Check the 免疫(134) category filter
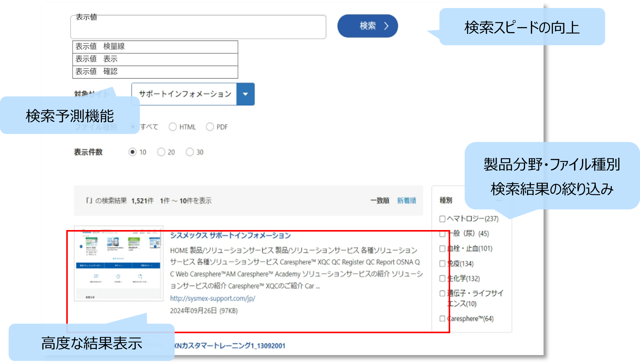 click(442, 264)
